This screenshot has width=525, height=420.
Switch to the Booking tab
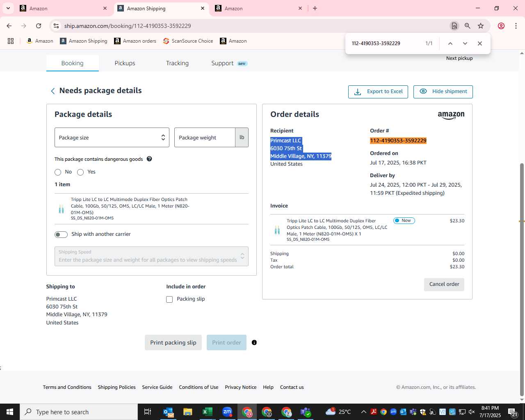(72, 63)
